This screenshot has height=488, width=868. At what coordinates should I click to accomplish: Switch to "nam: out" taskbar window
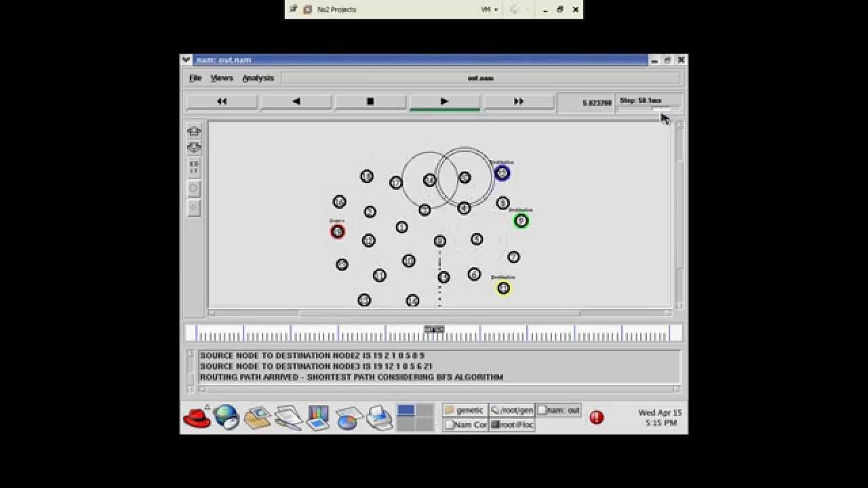tap(559, 410)
